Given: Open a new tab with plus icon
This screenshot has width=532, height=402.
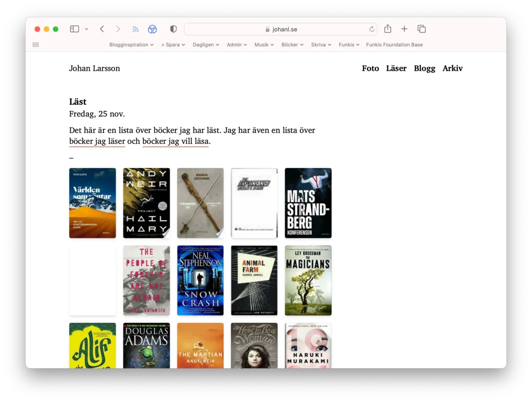Looking at the screenshot, I should coord(404,29).
